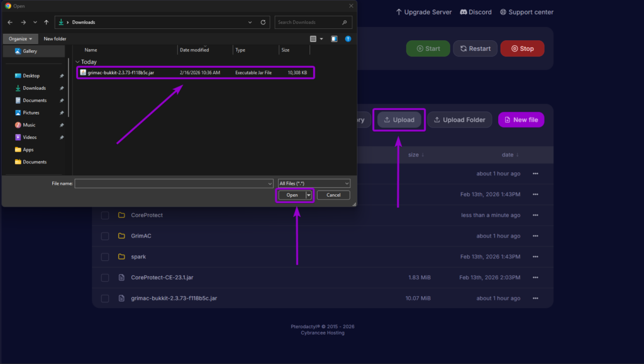Open the dialog Help icon

pyautogui.click(x=348, y=38)
